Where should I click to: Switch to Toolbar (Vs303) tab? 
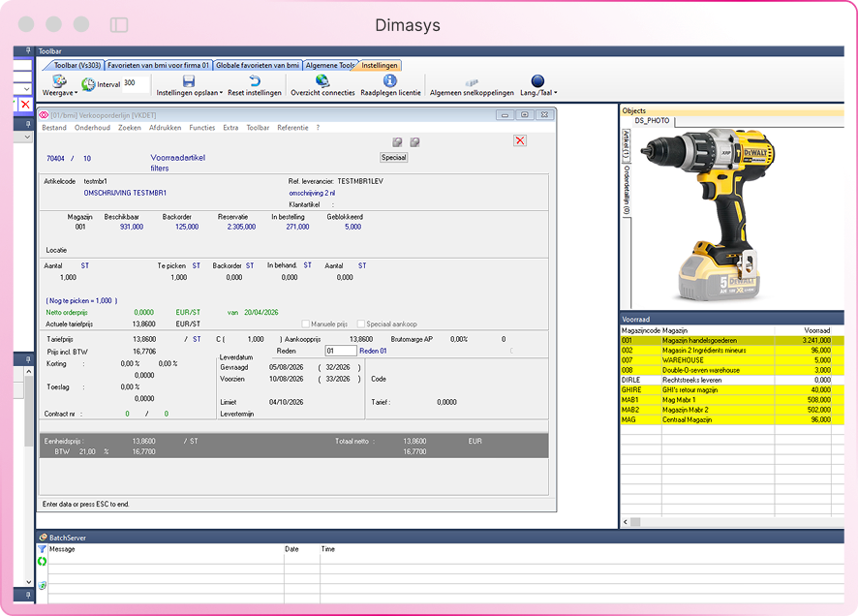(x=76, y=65)
